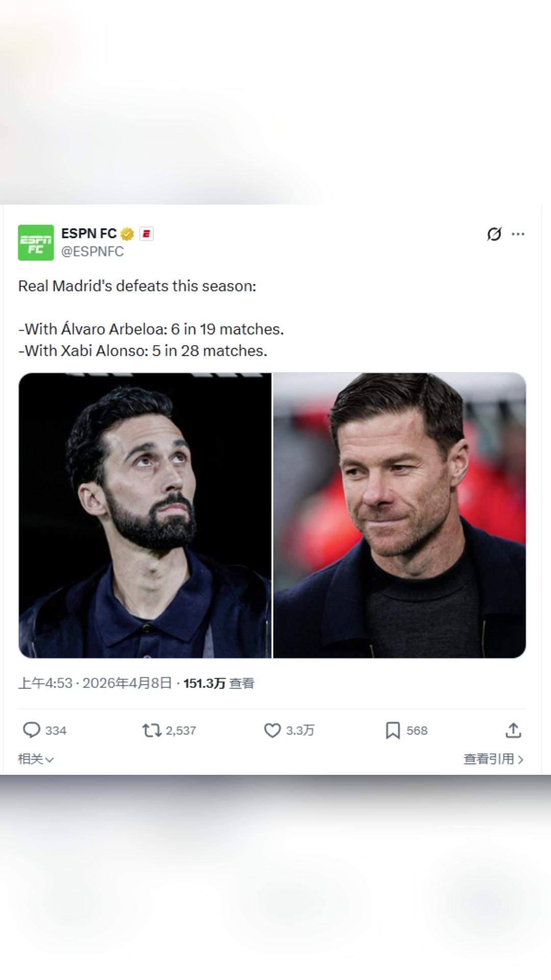Click the gold verified badge

[x=127, y=234]
